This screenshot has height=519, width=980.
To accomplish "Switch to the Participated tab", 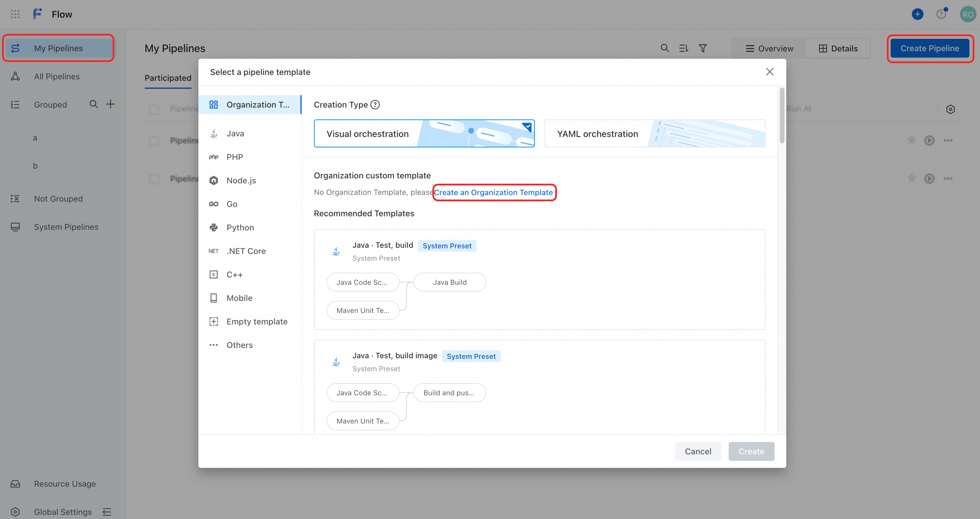I will coord(168,78).
